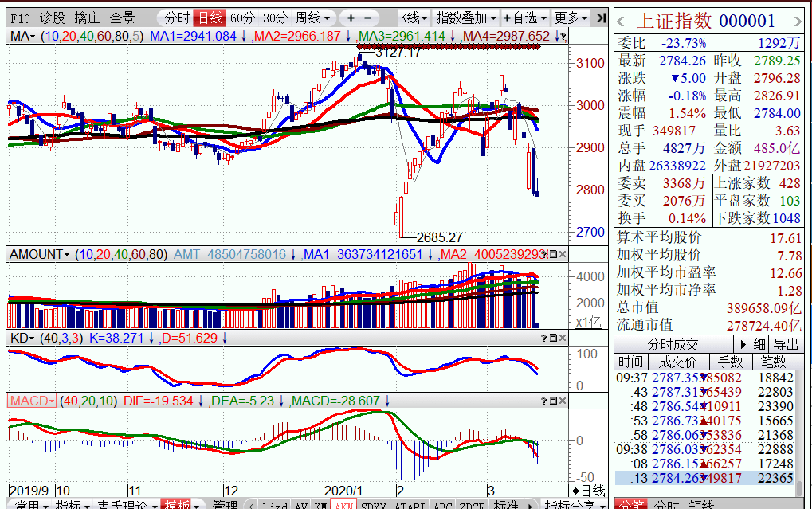812x509 pixels.
Task: Select the 09:38 :13 trade row
Action: point(704,478)
